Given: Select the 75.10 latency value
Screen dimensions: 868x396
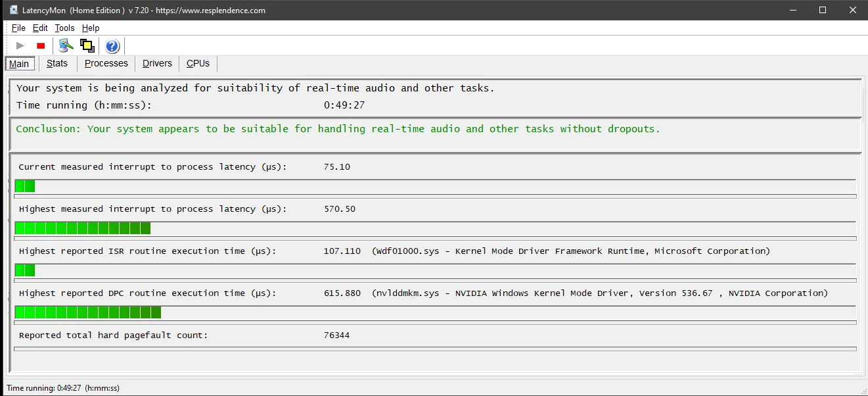Looking at the screenshot, I should (x=337, y=167).
